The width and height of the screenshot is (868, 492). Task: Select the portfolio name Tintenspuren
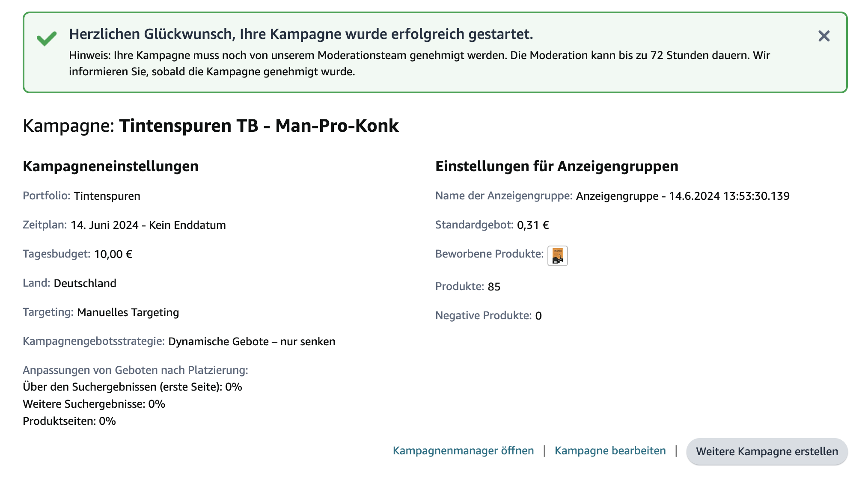tap(106, 196)
